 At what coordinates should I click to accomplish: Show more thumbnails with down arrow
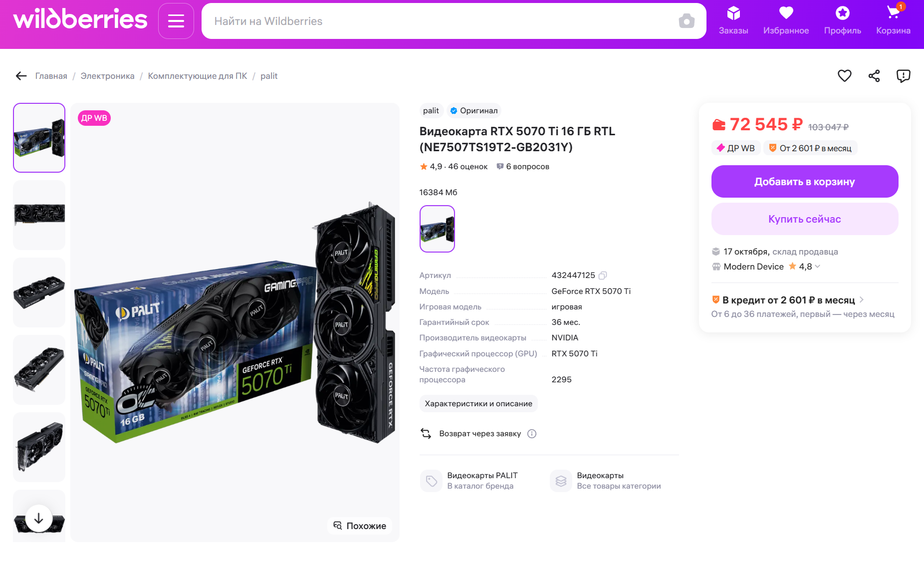click(39, 519)
